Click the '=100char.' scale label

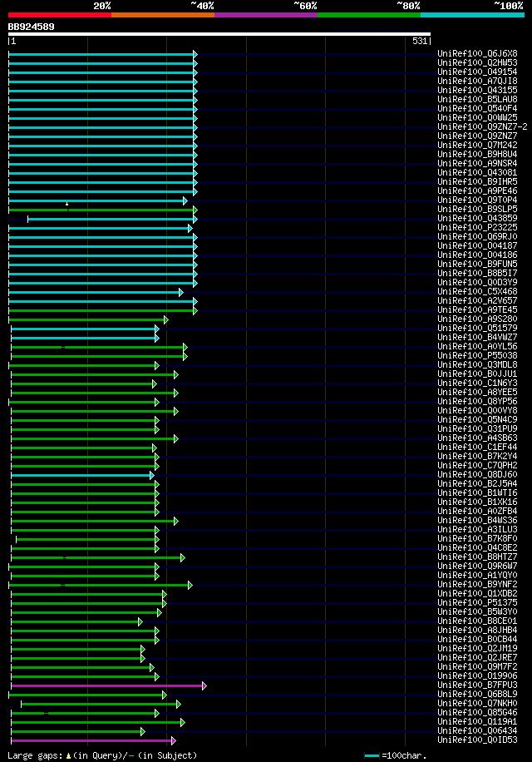point(404,756)
